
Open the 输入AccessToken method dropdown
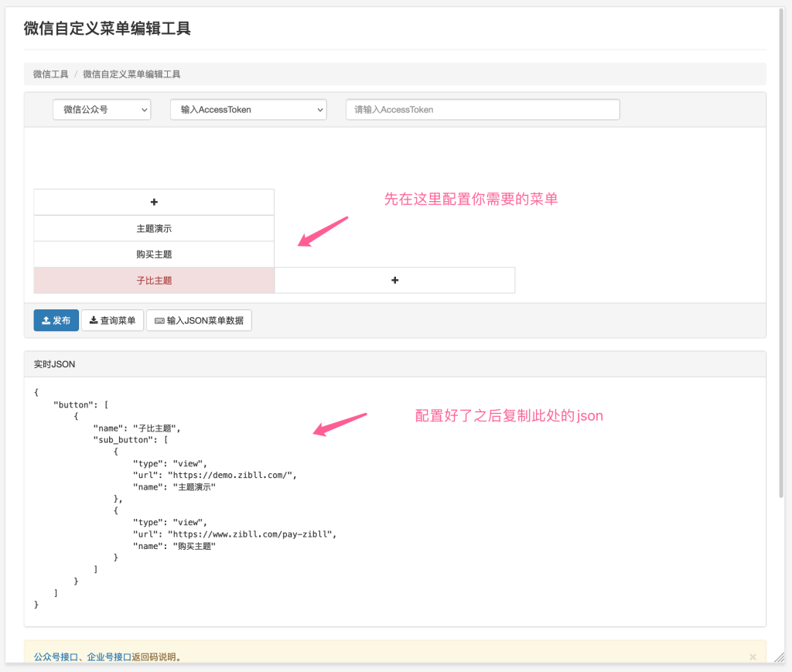pos(247,109)
